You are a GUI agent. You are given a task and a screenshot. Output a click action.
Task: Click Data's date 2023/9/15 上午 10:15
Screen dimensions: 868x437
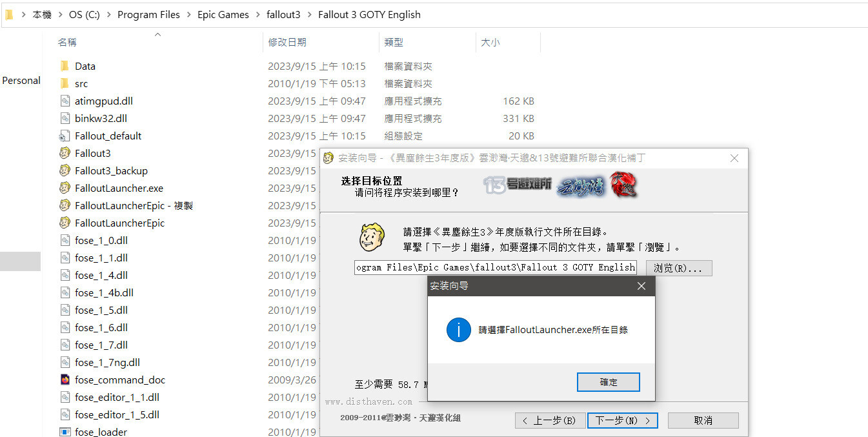pos(317,66)
